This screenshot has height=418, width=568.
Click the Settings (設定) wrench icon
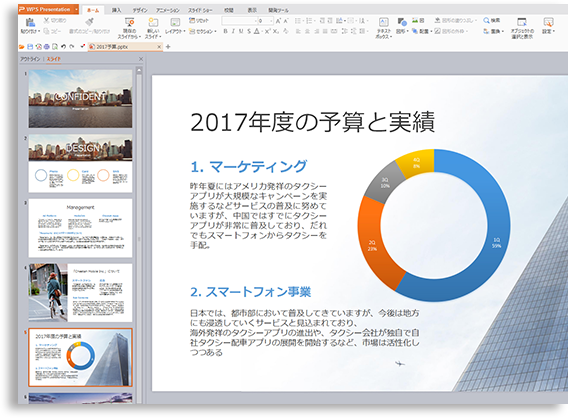[x=548, y=22]
